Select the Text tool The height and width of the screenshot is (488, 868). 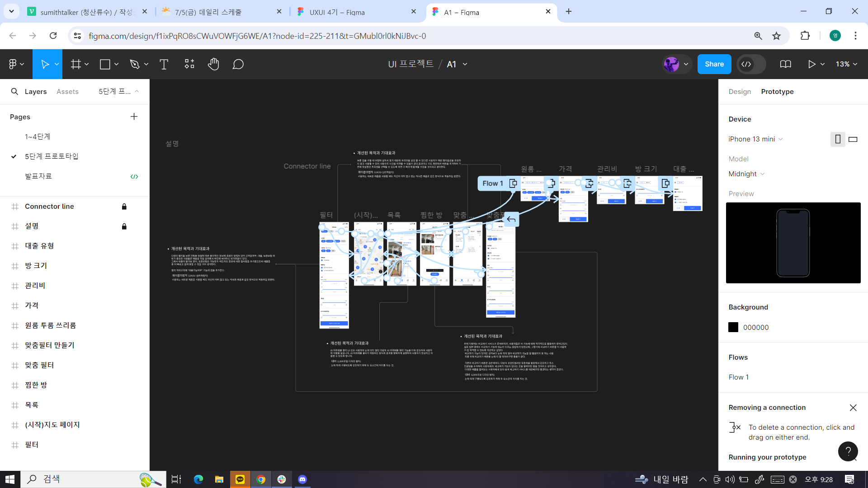tap(164, 64)
